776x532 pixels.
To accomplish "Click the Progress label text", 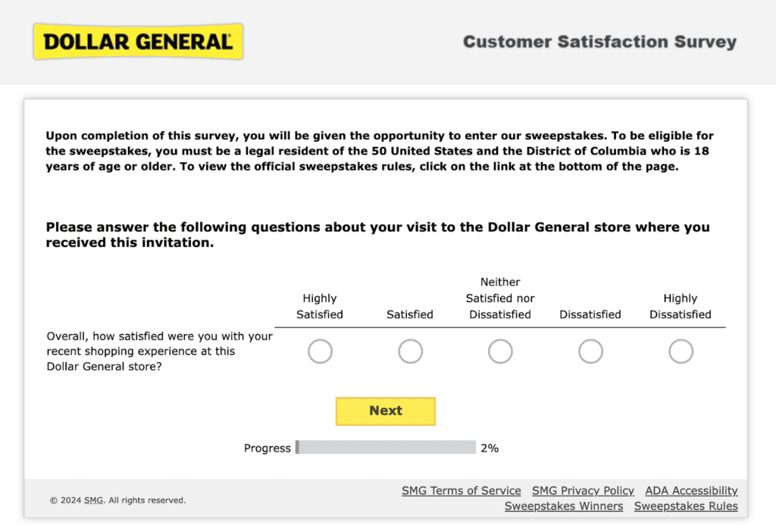I will click(267, 448).
